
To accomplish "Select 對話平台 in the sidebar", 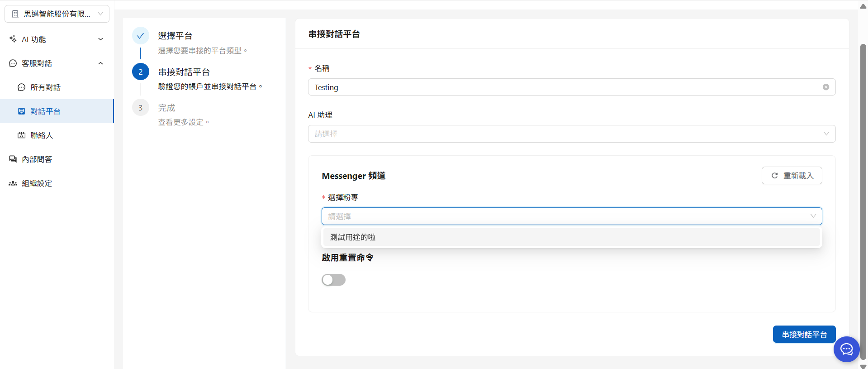I will click(45, 111).
